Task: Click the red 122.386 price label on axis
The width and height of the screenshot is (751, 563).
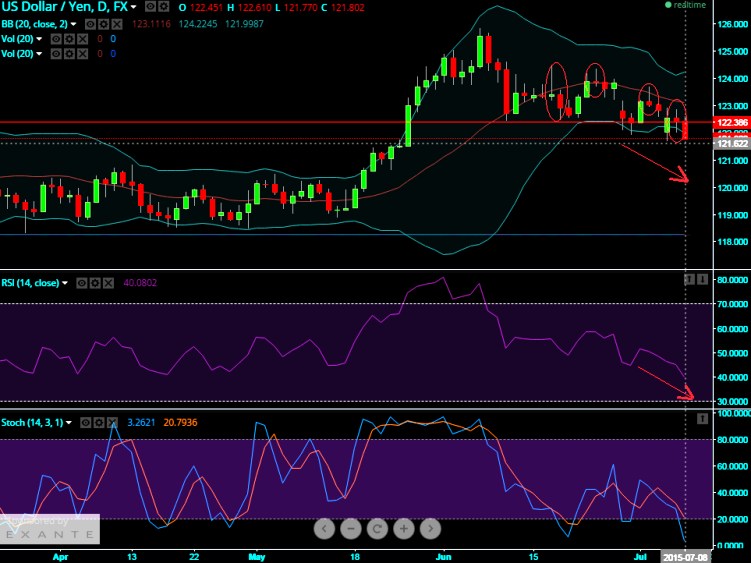Action: pos(732,123)
